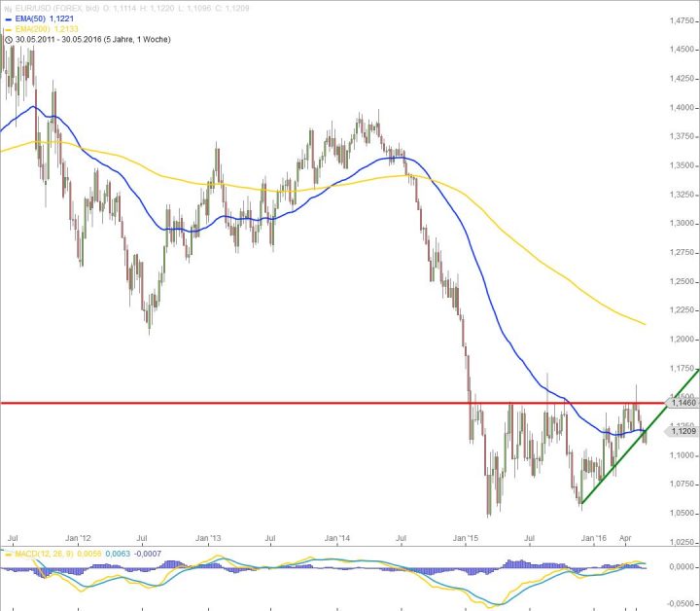This screenshot has width=700, height=611.
Task: Click the Jan '13 time axis label
Action: coord(208,538)
